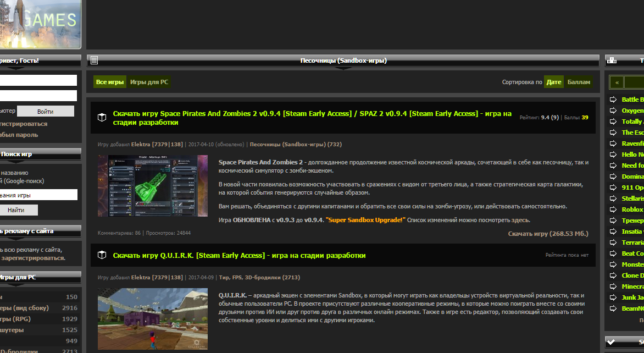Go to previous page with « button
The height and width of the screenshot is (353, 644).
point(617,82)
